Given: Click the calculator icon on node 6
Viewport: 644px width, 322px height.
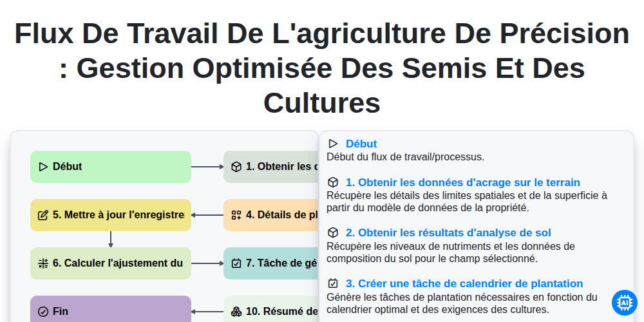Looking at the screenshot, I should point(43,263).
